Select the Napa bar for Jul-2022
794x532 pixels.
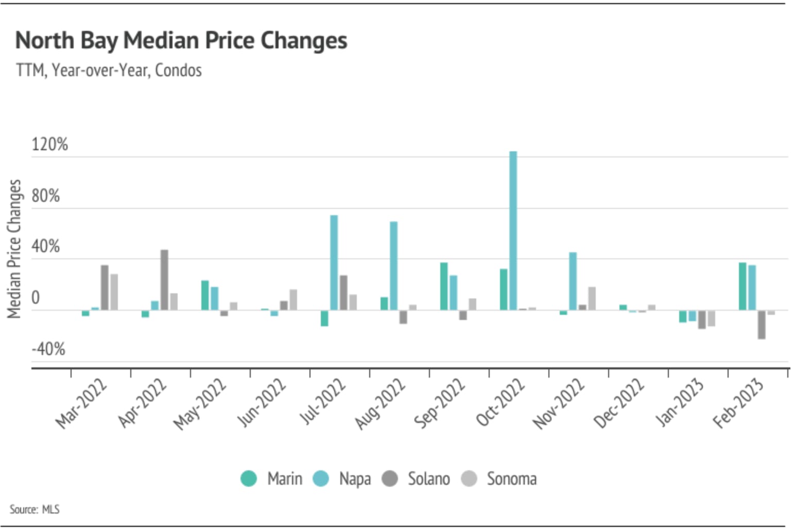click(334, 262)
